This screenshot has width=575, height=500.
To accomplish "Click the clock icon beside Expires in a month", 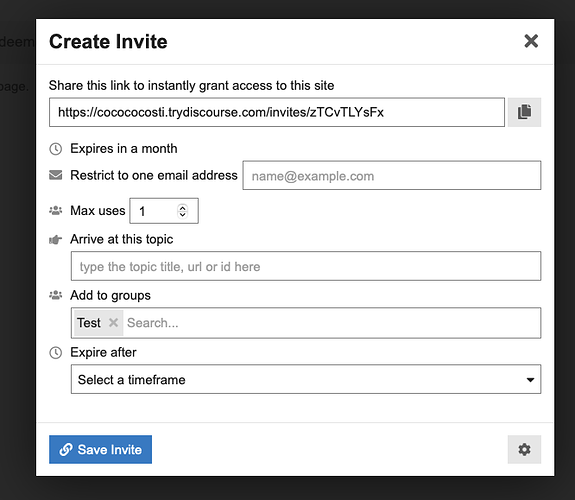I will coord(55,149).
